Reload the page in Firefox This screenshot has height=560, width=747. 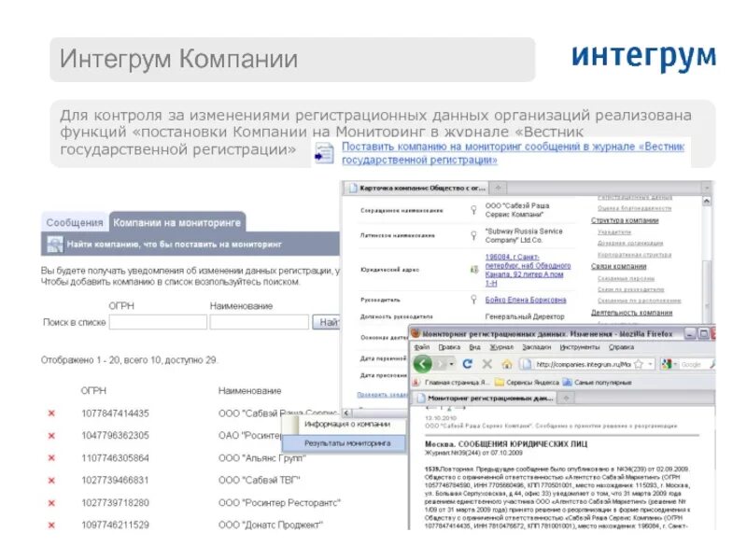pyautogui.click(x=468, y=364)
